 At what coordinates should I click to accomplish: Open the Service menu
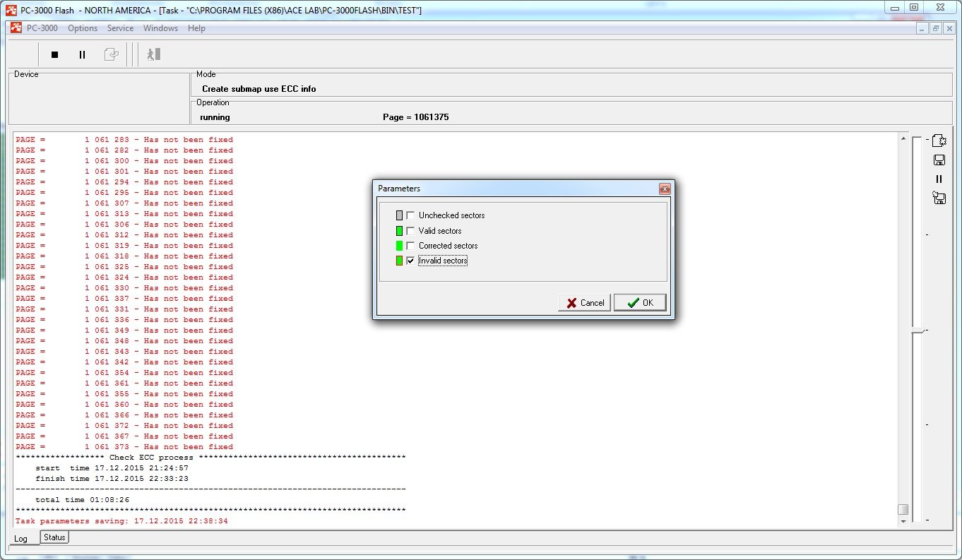(x=120, y=28)
